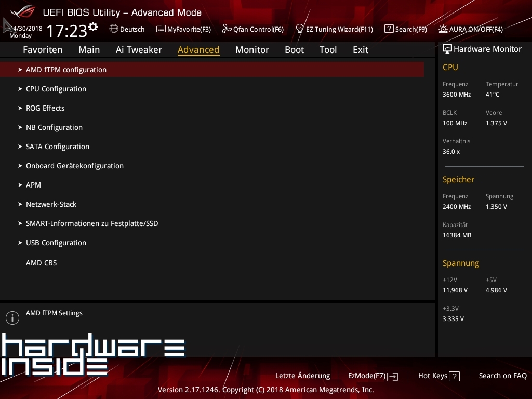
Task: Switch to Favoriten tab
Action: tap(43, 50)
